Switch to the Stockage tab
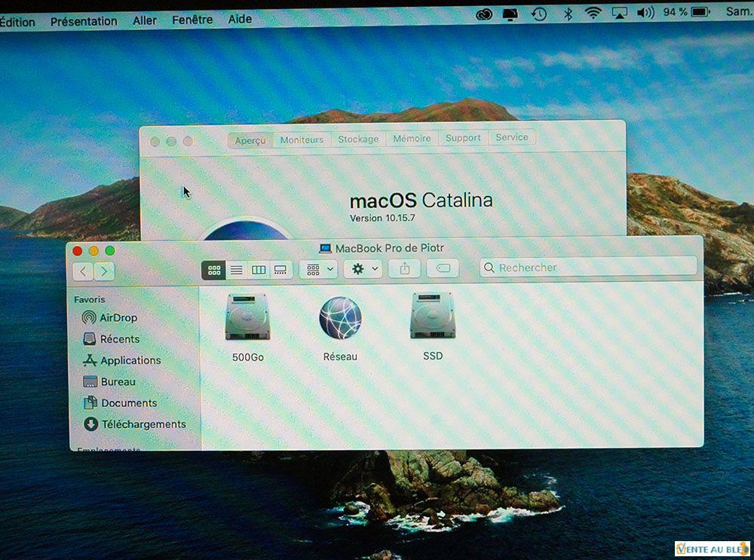This screenshot has width=754, height=560. (x=358, y=139)
